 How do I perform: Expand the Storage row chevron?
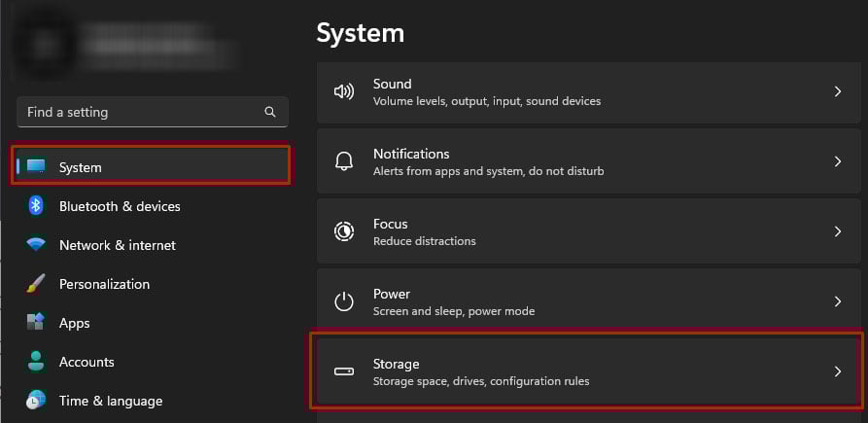click(x=837, y=371)
